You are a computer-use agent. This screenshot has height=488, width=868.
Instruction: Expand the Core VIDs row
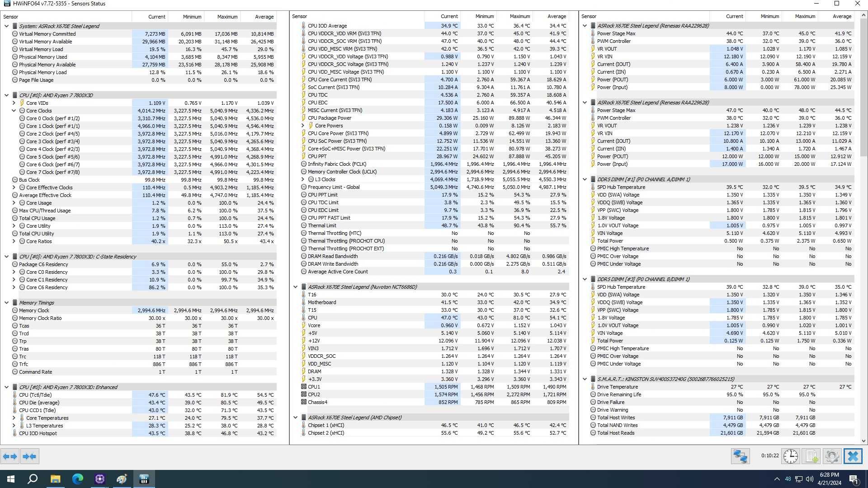14,103
